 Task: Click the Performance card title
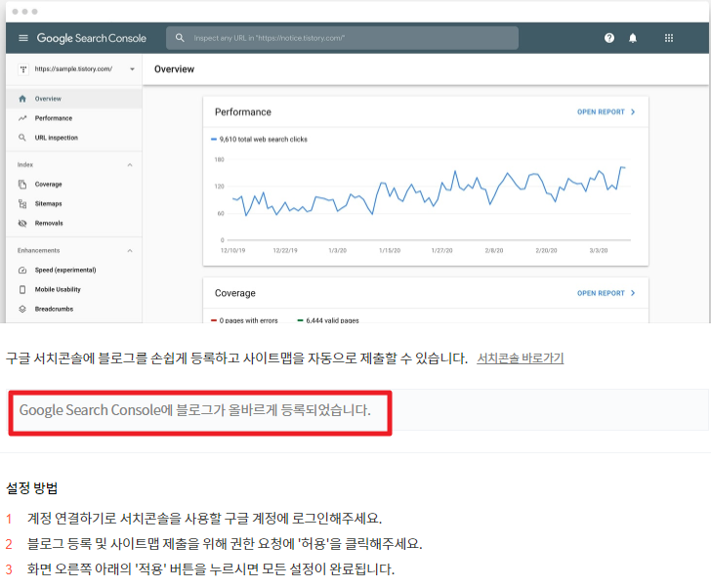pos(243,112)
